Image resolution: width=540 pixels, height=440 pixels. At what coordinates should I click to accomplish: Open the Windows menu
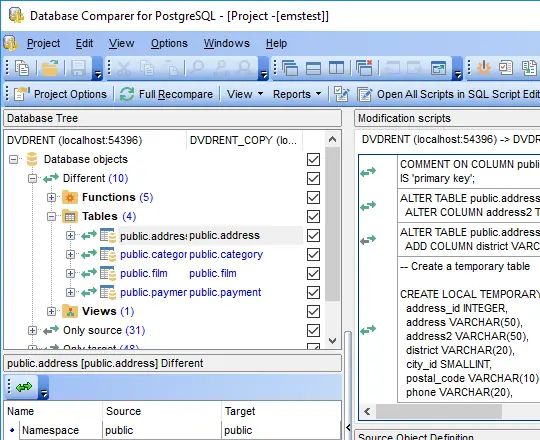[x=227, y=43]
